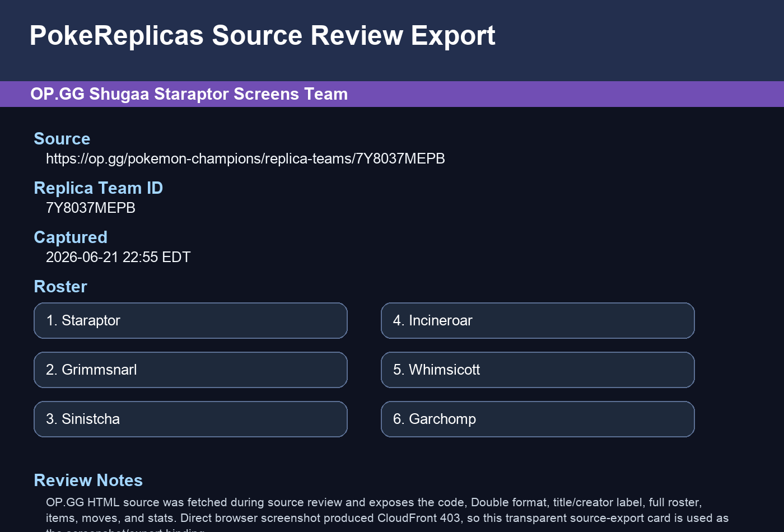Select the 4. Incineroar roster card
The width and height of the screenshot is (784, 532).
tap(538, 320)
